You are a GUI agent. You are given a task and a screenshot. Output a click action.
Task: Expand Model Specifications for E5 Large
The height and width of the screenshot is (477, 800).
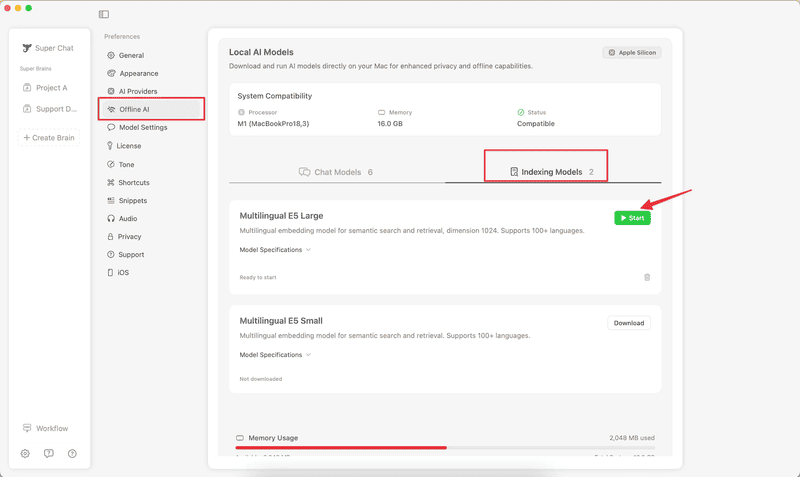tap(275, 250)
